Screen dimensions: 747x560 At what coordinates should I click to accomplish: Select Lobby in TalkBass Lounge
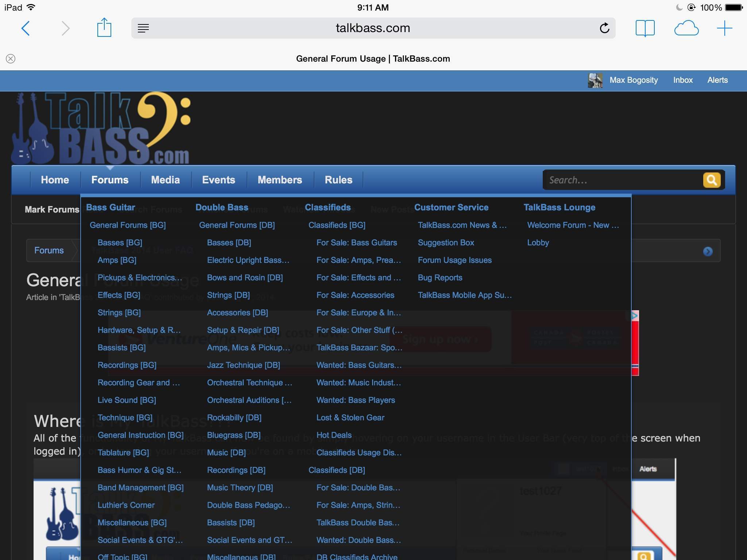pyautogui.click(x=538, y=243)
